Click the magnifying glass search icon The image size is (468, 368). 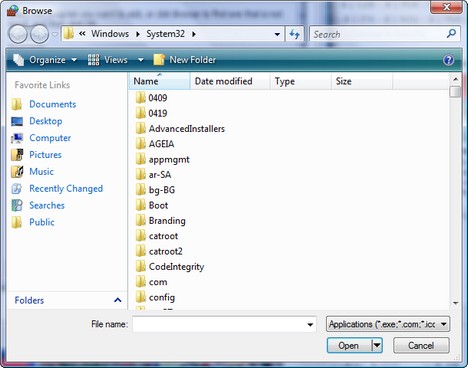tap(451, 33)
